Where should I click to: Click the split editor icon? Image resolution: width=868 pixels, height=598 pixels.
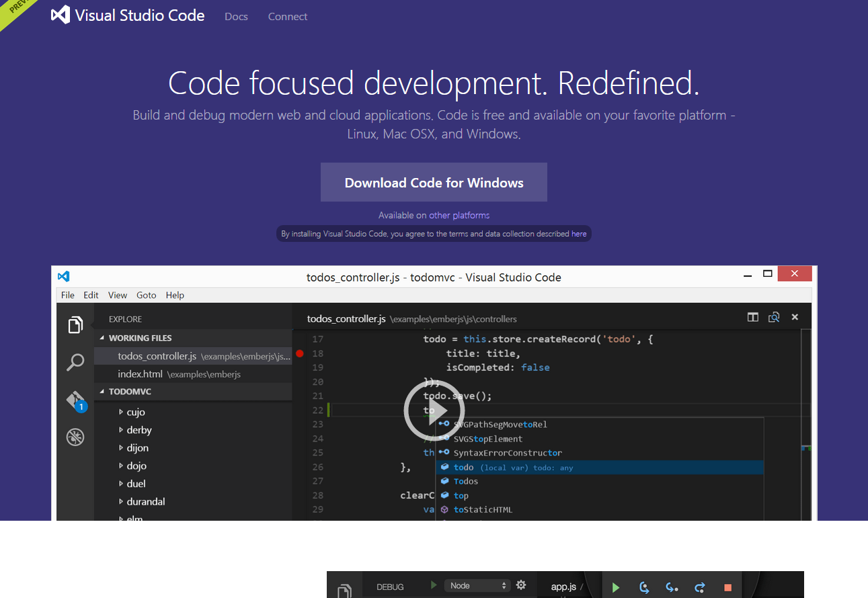coord(753,318)
